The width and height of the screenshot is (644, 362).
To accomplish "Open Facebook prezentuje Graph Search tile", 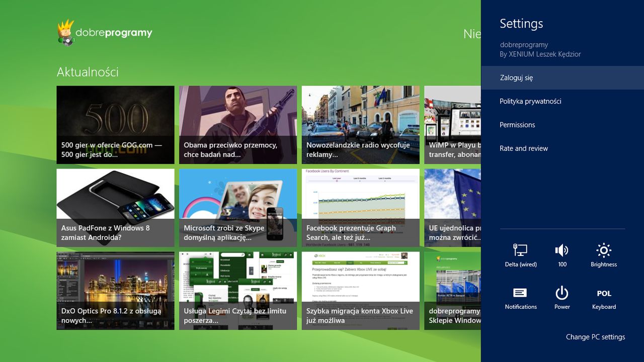I will coord(361,208).
